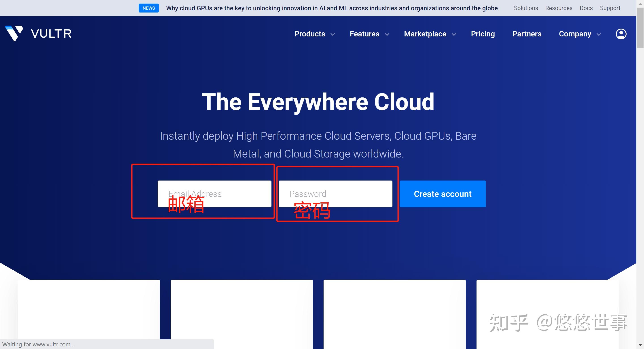This screenshot has width=644, height=349.
Task: Go to the Pricing page
Action: tap(483, 34)
